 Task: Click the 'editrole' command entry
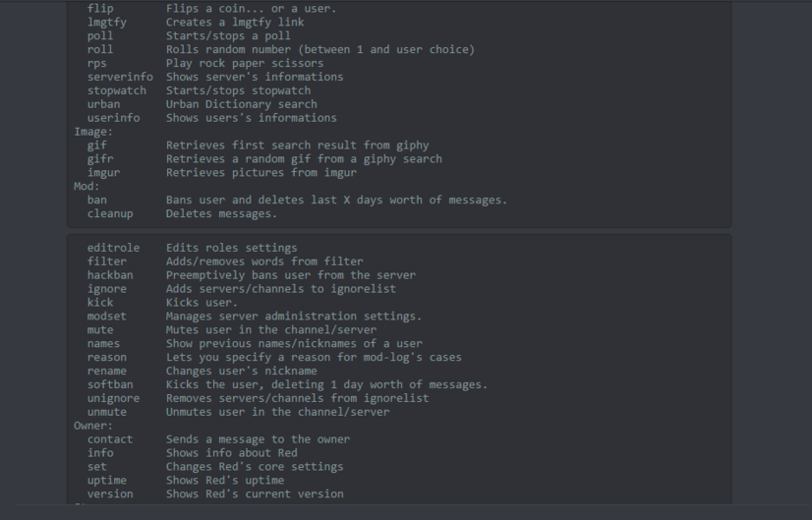[113, 248]
